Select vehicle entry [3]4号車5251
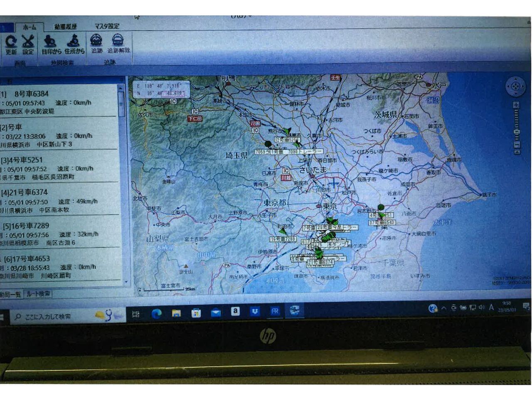The height and width of the screenshot is (399, 532). pyautogui.click(x=59, y=168)
